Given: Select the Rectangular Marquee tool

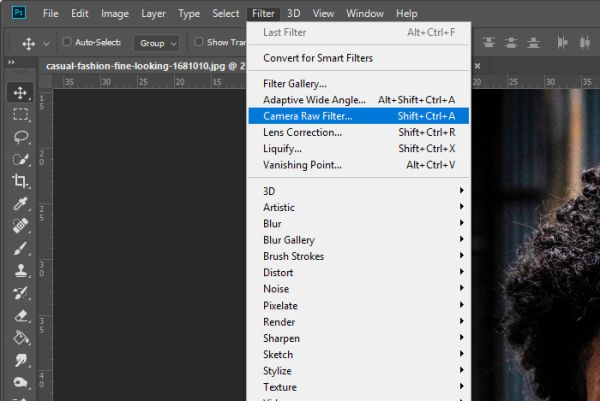Looking at the screenshot, I should tap(20, 114).
